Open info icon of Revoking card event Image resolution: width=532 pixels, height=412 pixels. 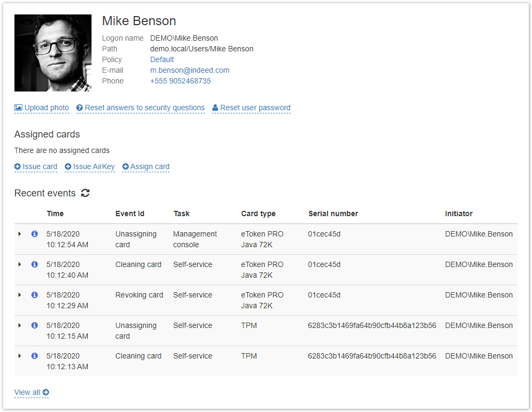[35, 295]
